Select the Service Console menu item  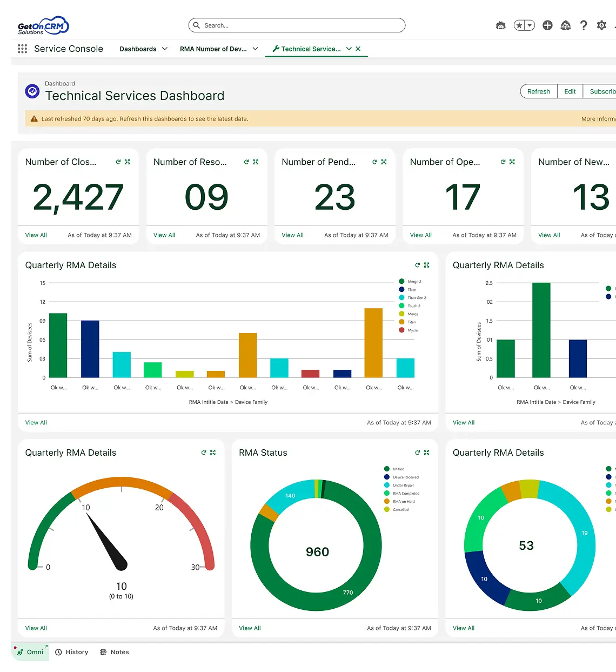(x=69, y=49)
